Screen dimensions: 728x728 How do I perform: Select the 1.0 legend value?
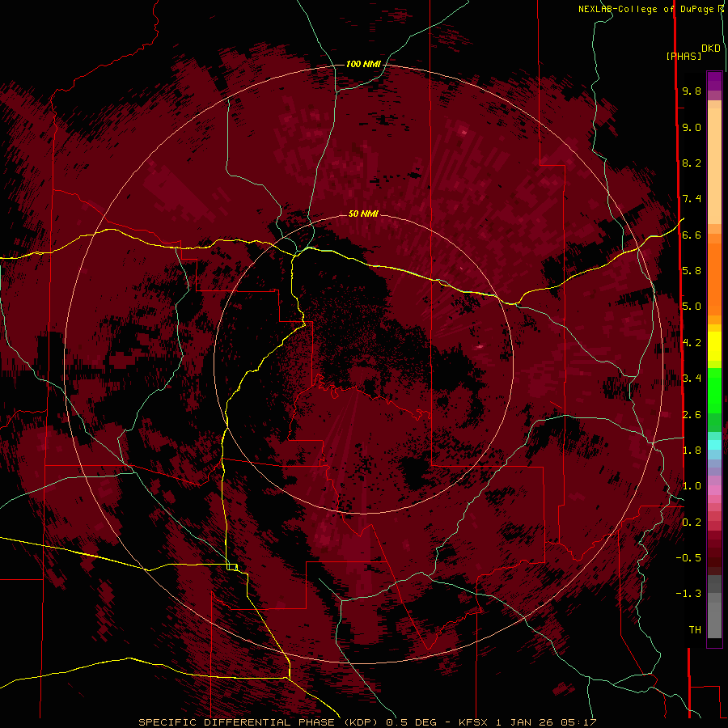[692, 486]
